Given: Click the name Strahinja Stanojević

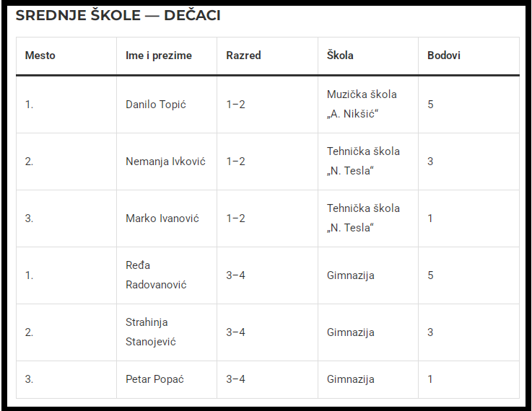Looking at the screenshot, I should point(151,332).
